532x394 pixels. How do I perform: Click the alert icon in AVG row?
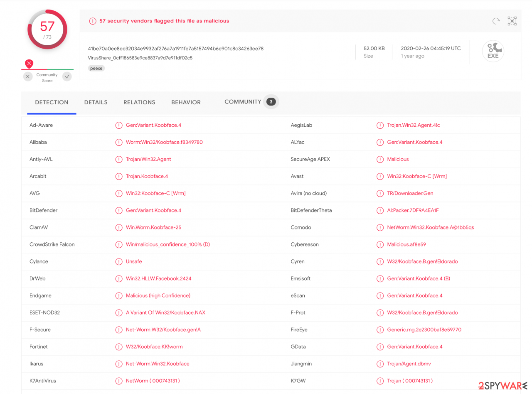coord(119,193)
